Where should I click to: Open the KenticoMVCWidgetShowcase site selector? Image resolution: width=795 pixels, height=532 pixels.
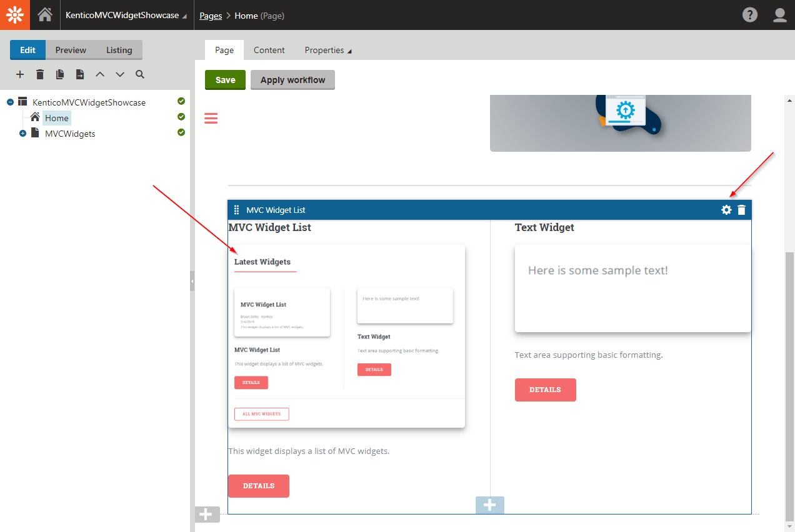click(126, 15)
